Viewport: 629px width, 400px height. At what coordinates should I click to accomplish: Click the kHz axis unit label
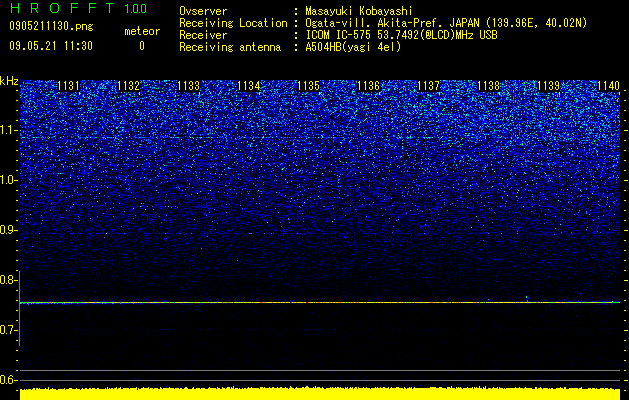[9, 81]
